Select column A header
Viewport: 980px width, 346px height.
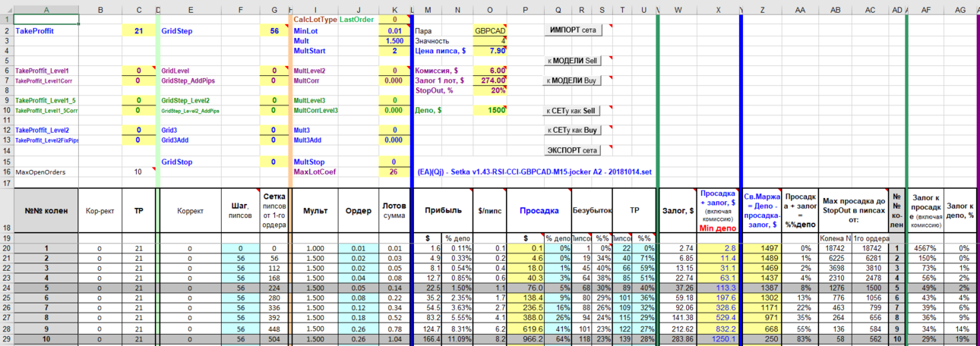46,9
